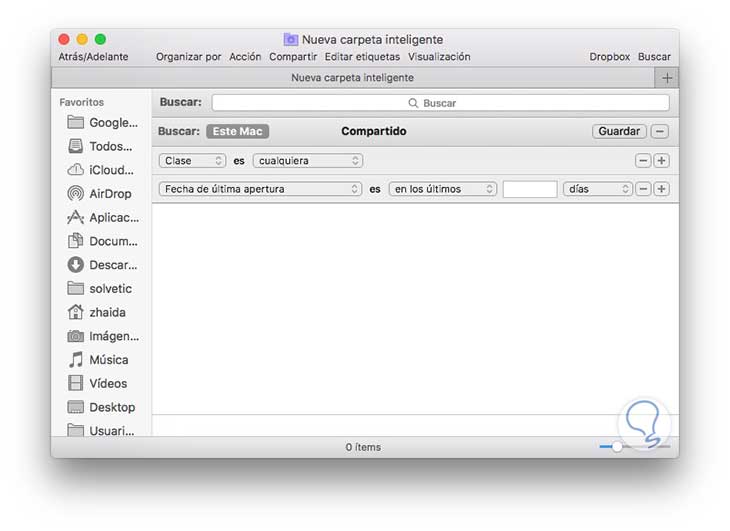Open the Clase attribute dropdown
Viewport: 730px width, 531px height.
pos(192,161)
